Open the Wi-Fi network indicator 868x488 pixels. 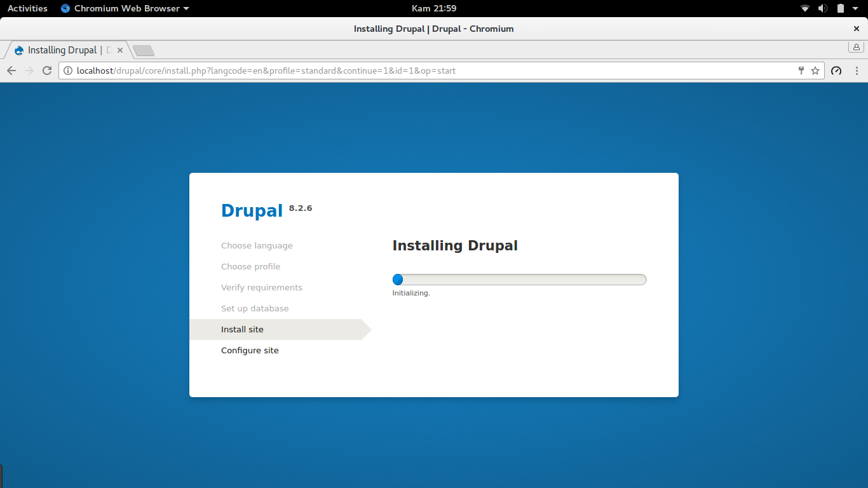805,8
